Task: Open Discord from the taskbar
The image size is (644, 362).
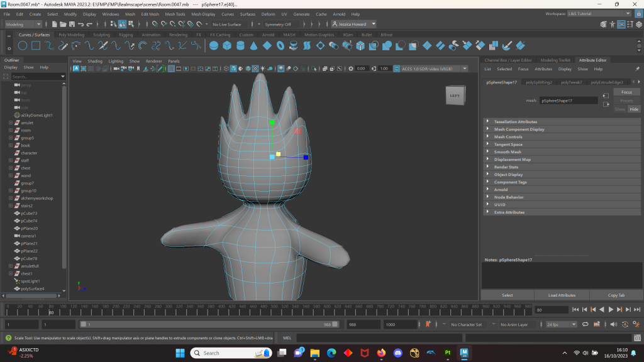Action: tap(397, 353)
